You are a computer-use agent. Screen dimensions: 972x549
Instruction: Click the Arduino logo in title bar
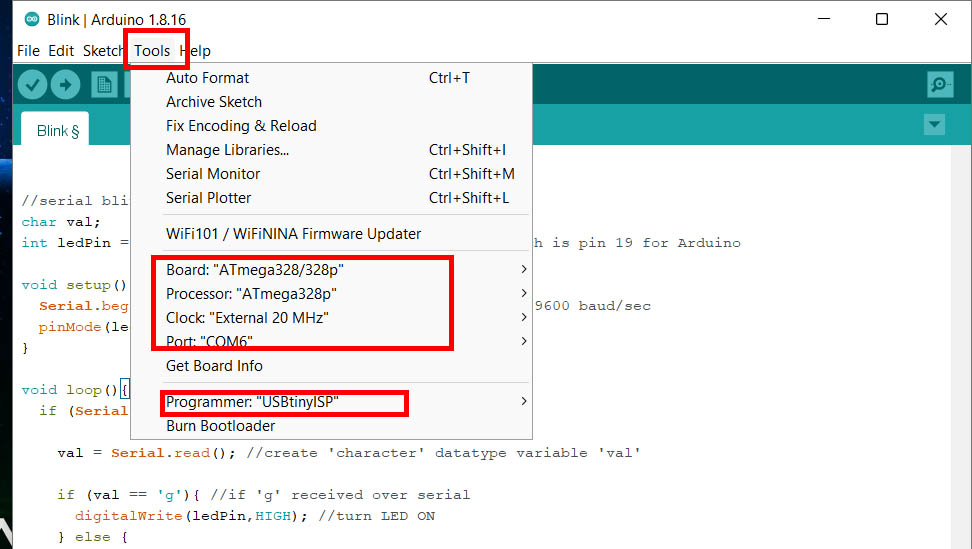(32, 19)
